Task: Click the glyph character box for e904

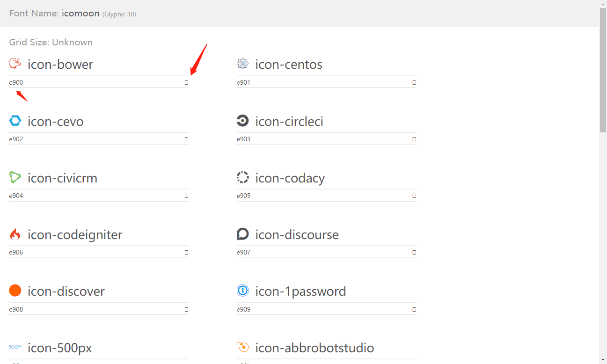Action: pyautogui.click(x=186, y=196)
